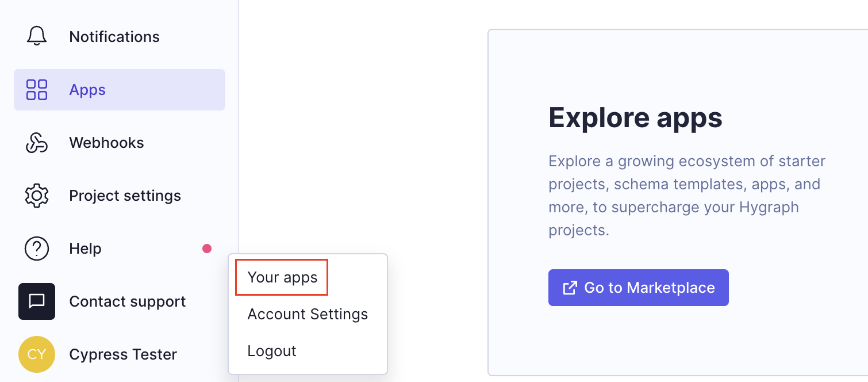Click the Notifications bell icon
This screenshot has height=382, width=868.
[37, 36]
